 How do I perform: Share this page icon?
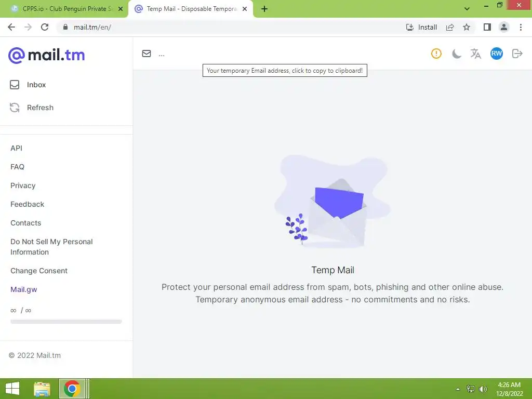point(450,27)
